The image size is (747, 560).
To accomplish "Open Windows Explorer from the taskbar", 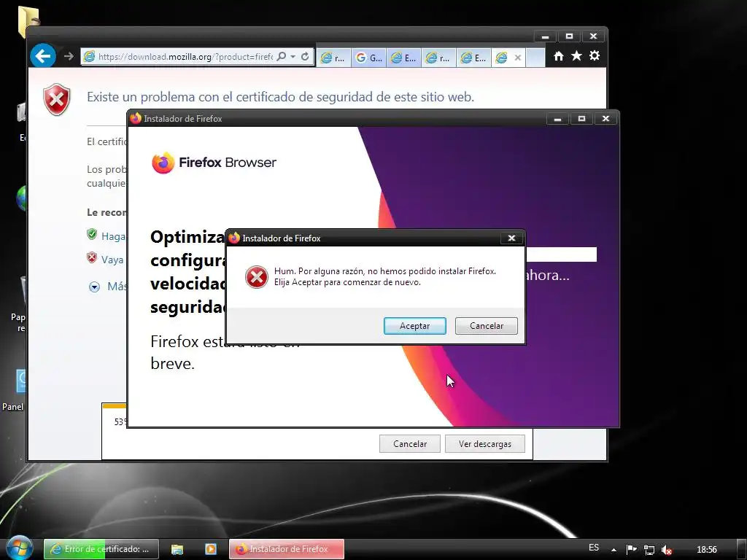I will (177, 549).
